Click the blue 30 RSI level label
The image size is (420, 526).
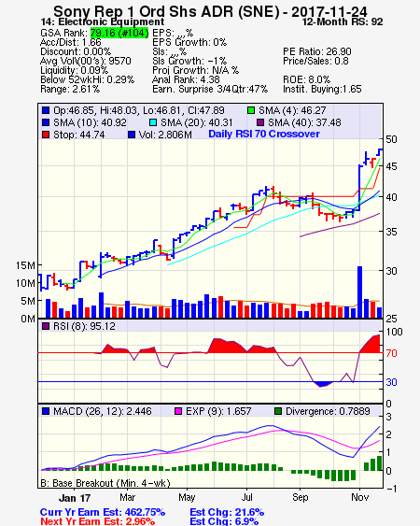coord(391,382)
